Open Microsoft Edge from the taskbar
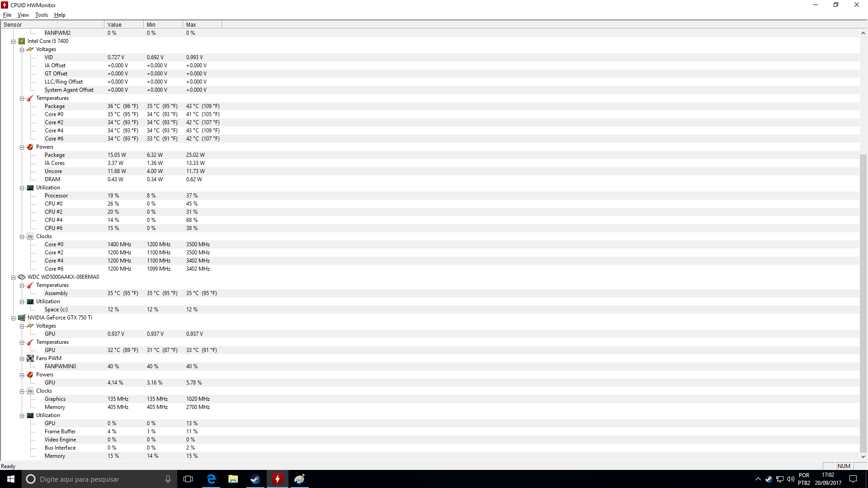The width and height of the screenshot is (868, 488). [211, 479]
